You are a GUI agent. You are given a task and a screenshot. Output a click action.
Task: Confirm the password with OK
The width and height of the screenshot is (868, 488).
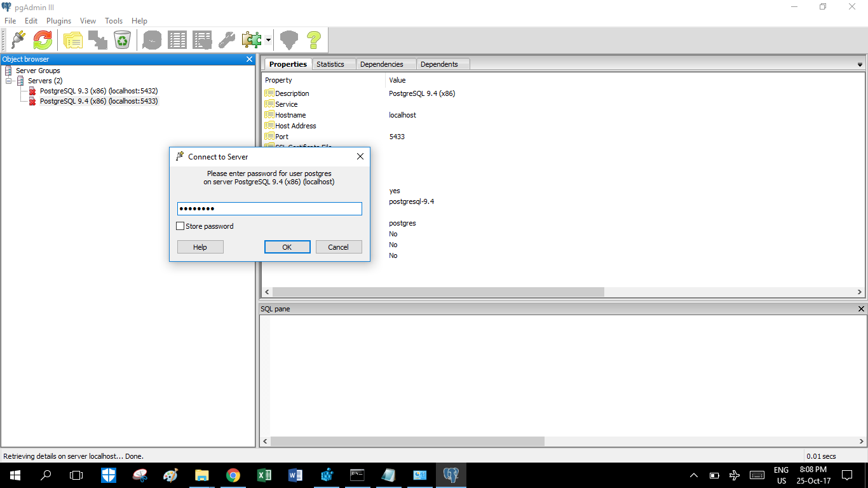coord(287,247)
